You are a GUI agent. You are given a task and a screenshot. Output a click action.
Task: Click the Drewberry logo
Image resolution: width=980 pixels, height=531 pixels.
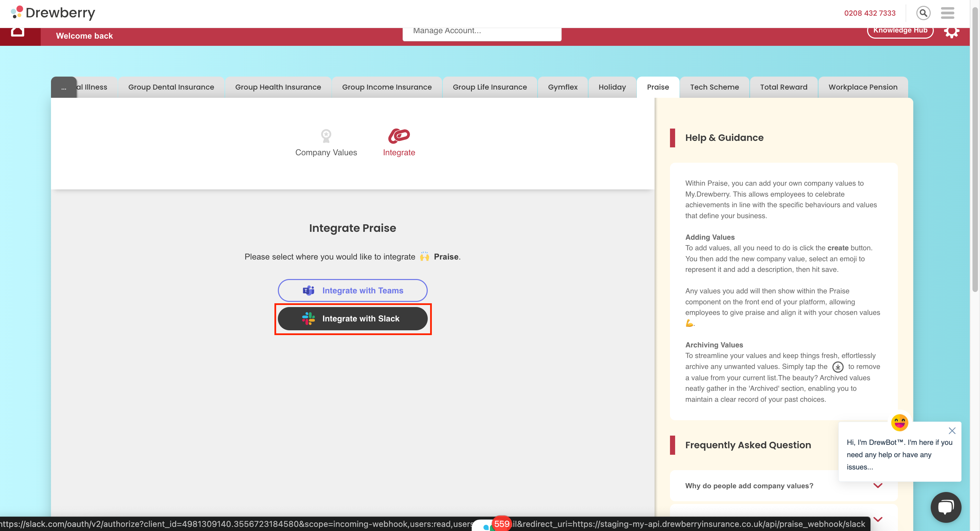(53, 13)
